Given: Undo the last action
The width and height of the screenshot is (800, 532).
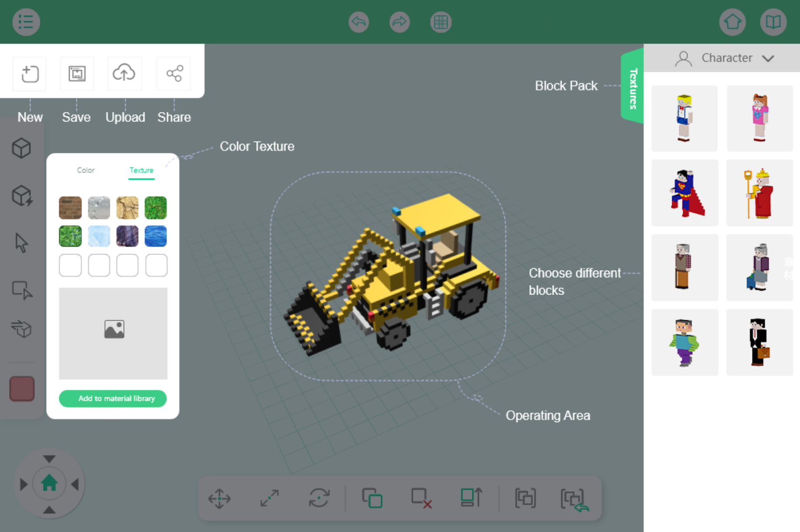Looking at the screenshot, I should point(359,22).
